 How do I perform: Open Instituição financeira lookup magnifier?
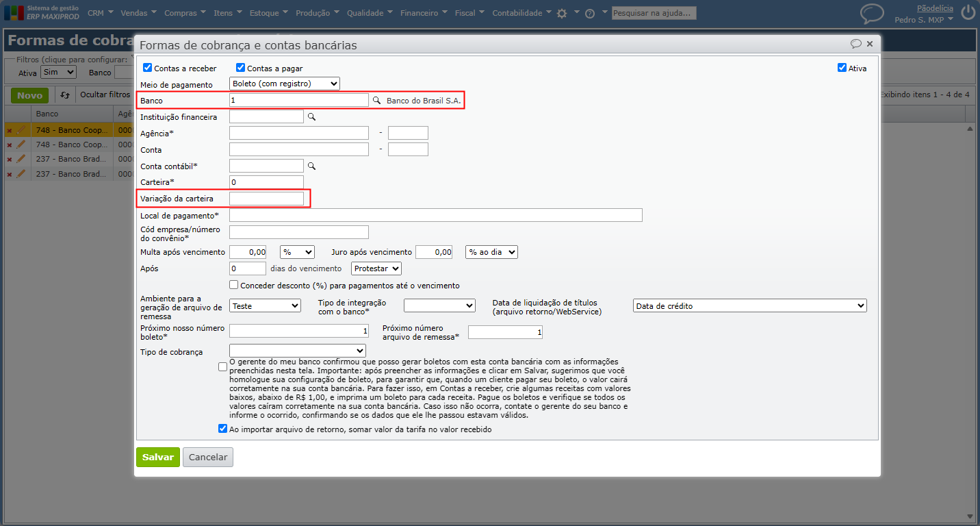(311, 117)
